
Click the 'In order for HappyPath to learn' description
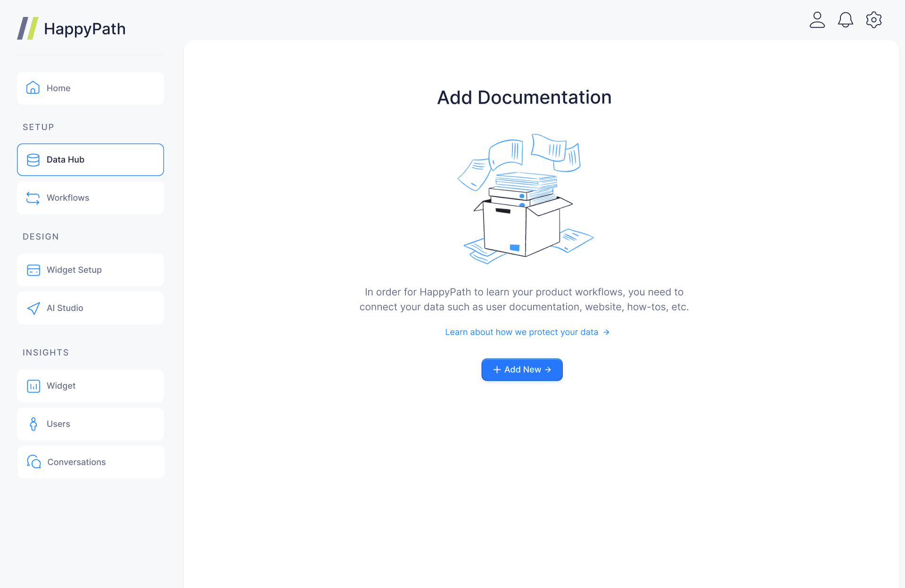click(x=524, y=300)
